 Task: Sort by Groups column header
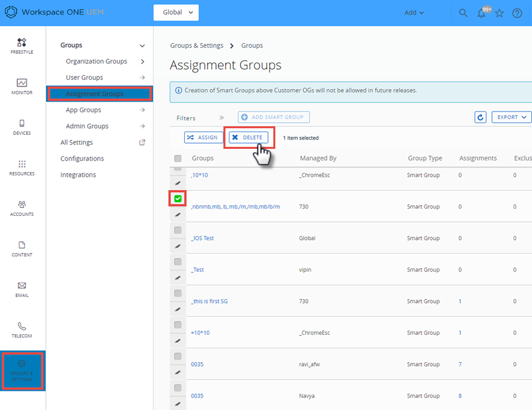coord(203,158)
